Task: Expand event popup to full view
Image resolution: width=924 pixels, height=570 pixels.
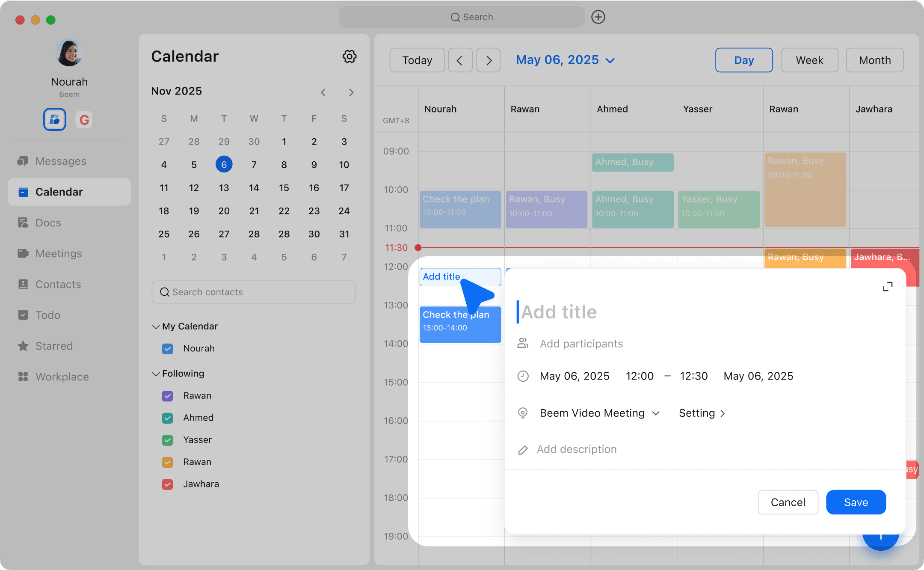Action: [x=888, y=287]
